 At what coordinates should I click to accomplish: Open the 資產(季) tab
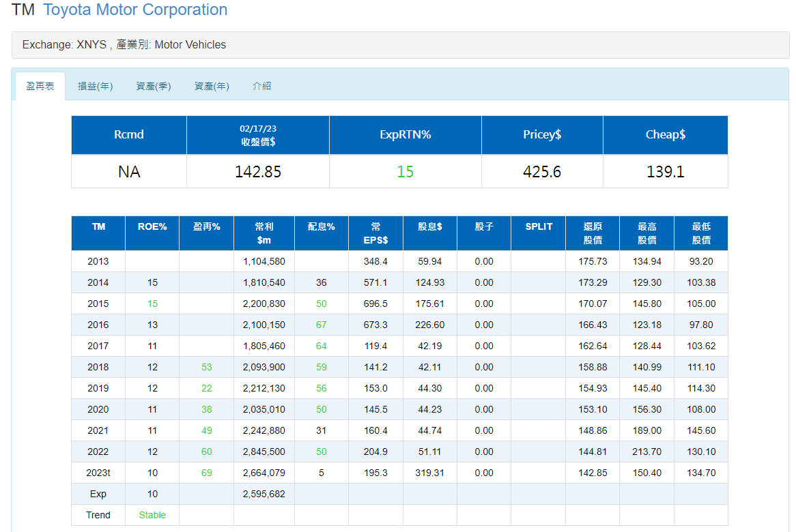pos(154,86)
